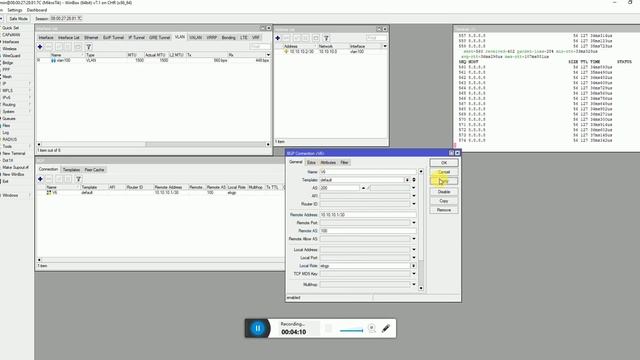Open filter in Interface List toolbar
The height and width of the screenshot is (360, 640).
[x=88, y=47]
